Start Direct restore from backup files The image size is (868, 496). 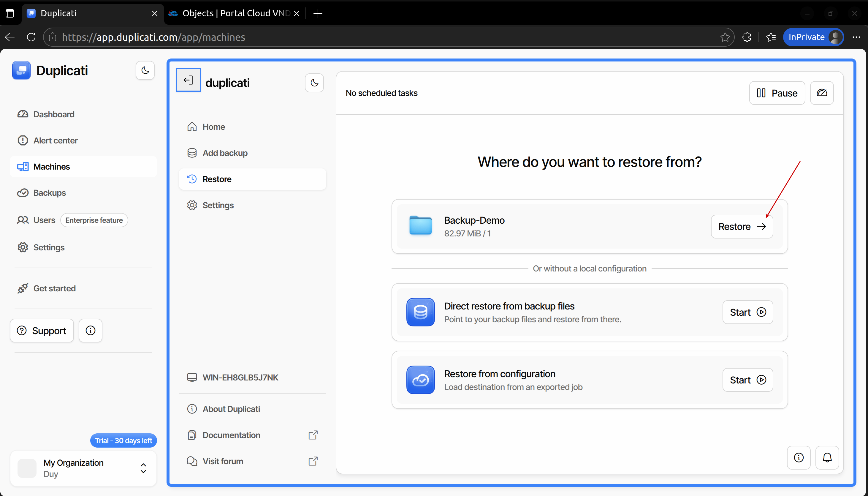(747, 312)
